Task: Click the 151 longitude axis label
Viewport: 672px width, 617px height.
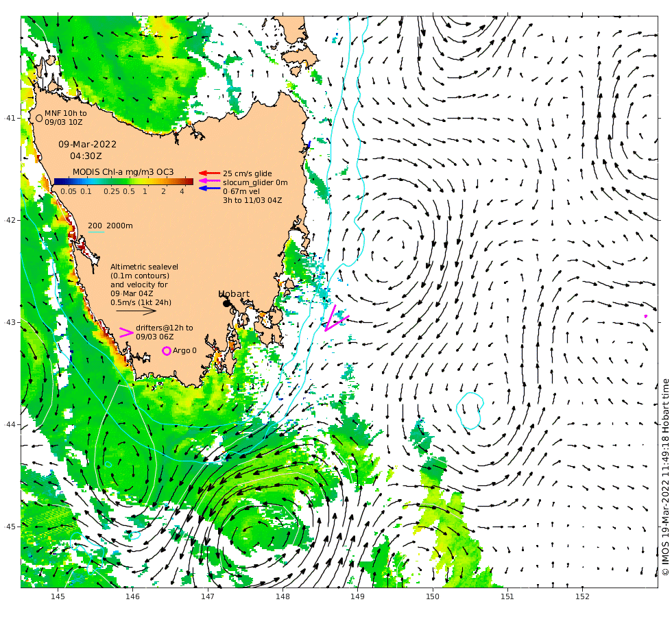Action: click(x=507, y=596)
